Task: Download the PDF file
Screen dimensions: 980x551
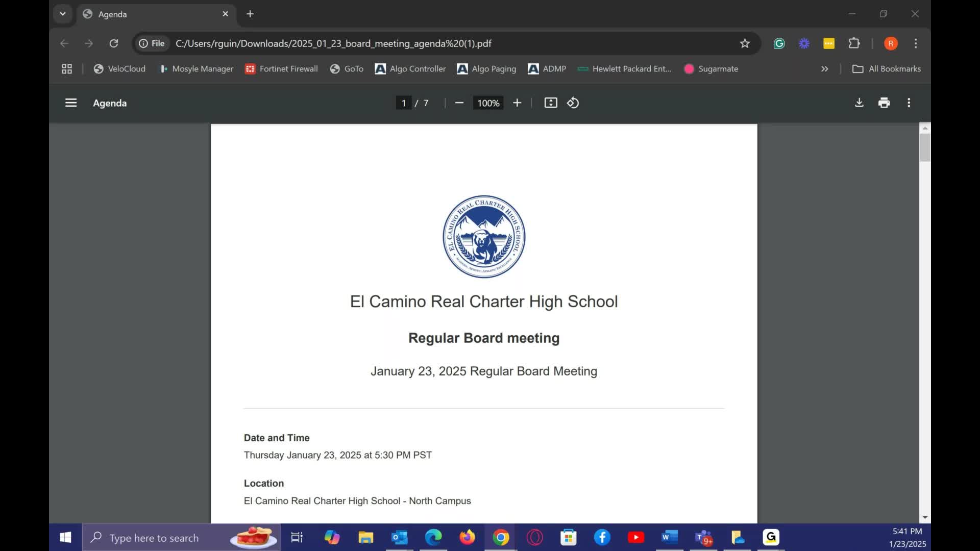Action: click(x=859, y=103)
